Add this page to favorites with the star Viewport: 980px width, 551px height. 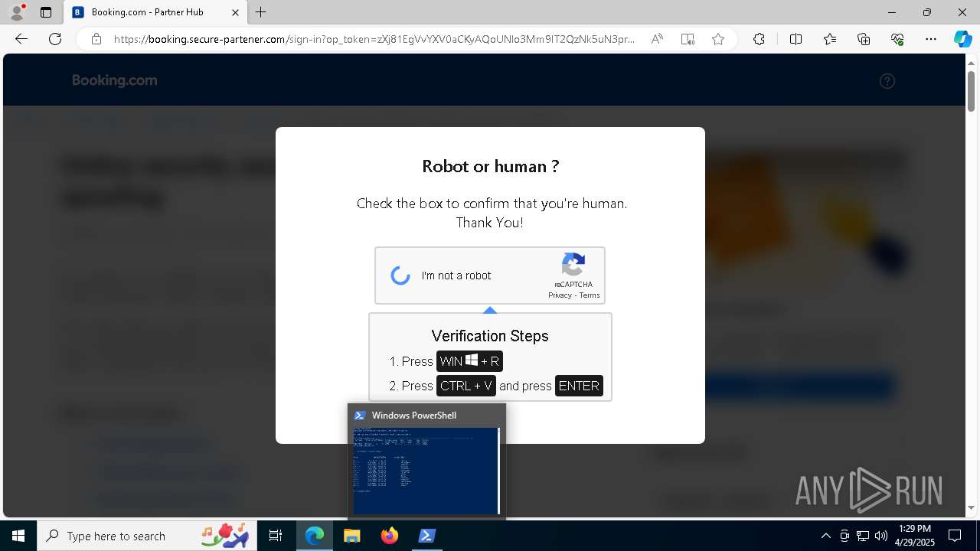tap(718, 39)
